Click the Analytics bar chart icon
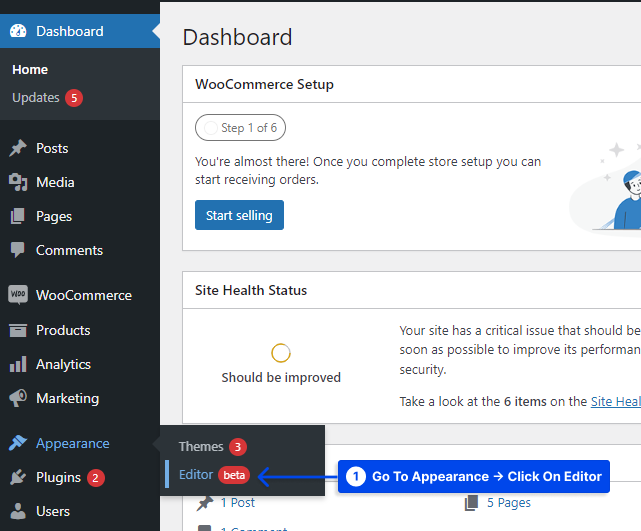Viewport: 641px width, 531px height. point(18,364)
